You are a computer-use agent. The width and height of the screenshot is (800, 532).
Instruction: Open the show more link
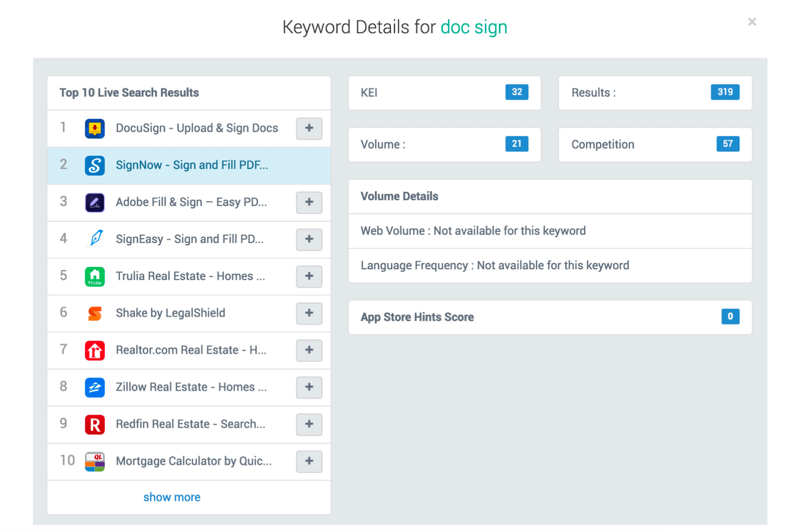point(172,497)
